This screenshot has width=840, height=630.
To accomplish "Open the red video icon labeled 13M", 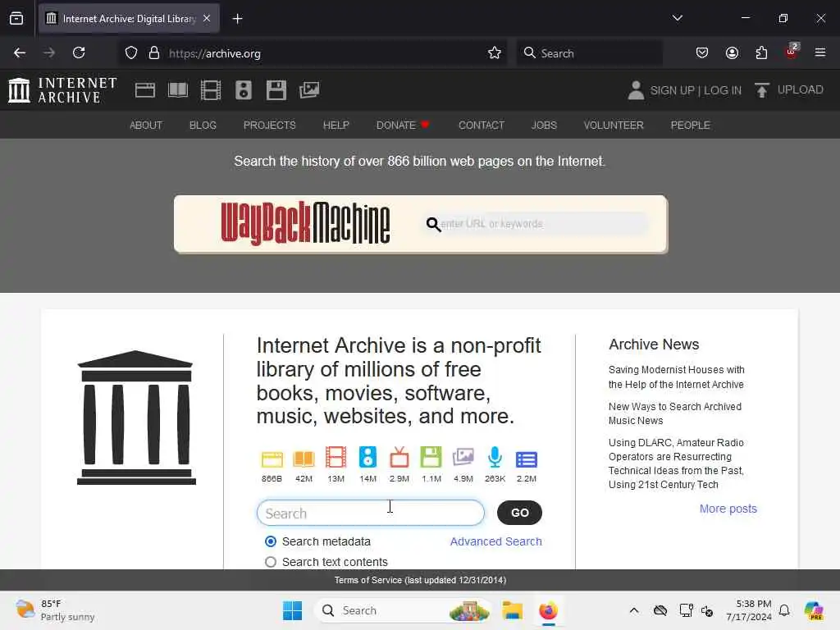I will pos(336,458).
